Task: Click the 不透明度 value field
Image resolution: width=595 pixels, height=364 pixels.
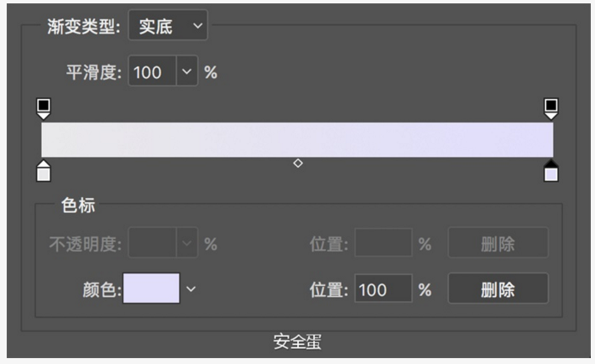Action: [x=152, y=244]
